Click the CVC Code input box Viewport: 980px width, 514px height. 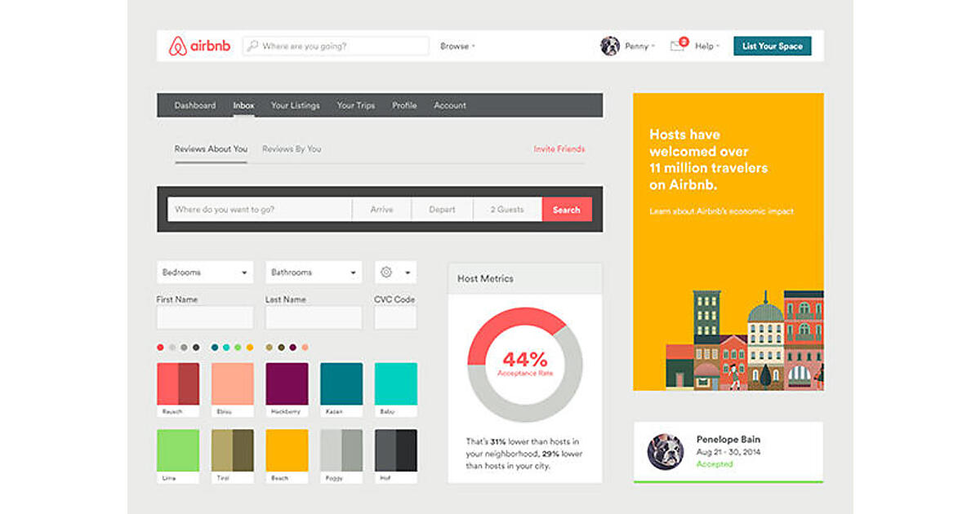pos(395,317)
